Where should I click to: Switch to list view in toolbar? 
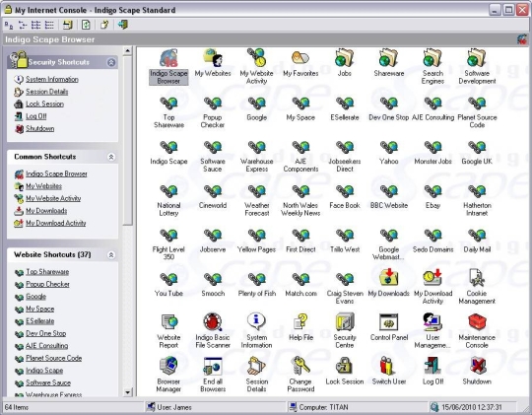[x=36, y=25]
